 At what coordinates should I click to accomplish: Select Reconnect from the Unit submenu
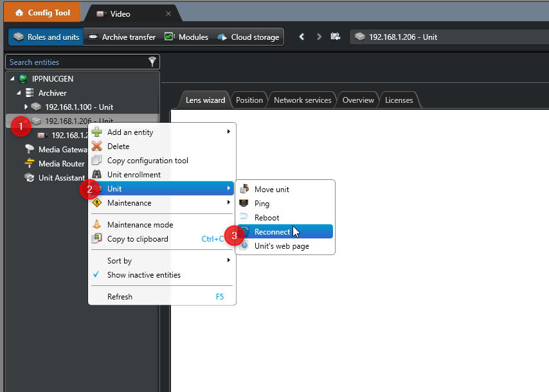click(x=272, y=232)
